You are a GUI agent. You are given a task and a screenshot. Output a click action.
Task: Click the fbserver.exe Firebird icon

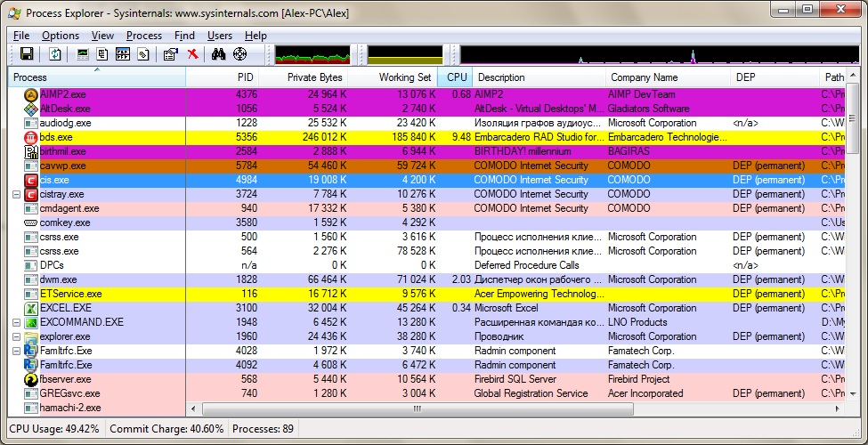pos(30,380)
